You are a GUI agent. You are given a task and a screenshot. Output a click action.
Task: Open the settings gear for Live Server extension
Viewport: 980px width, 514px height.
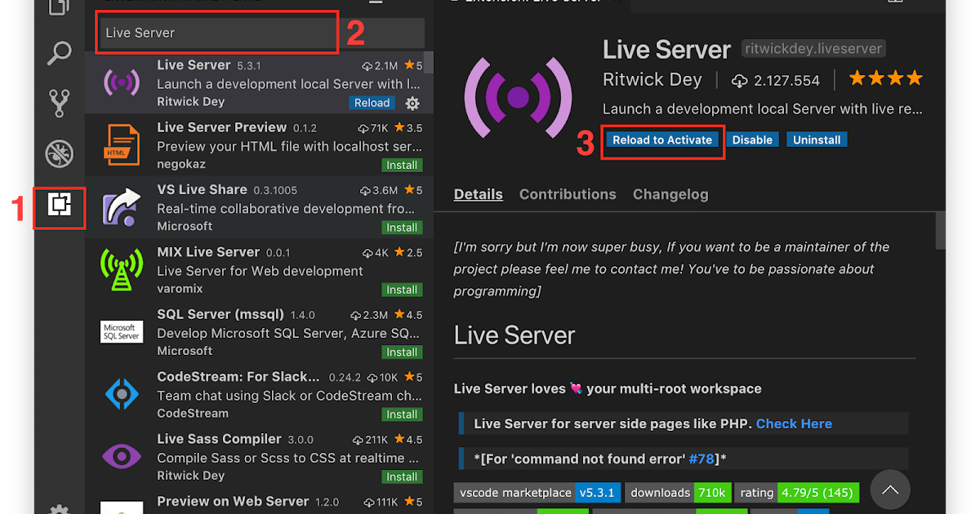click(x=412, y=104)
